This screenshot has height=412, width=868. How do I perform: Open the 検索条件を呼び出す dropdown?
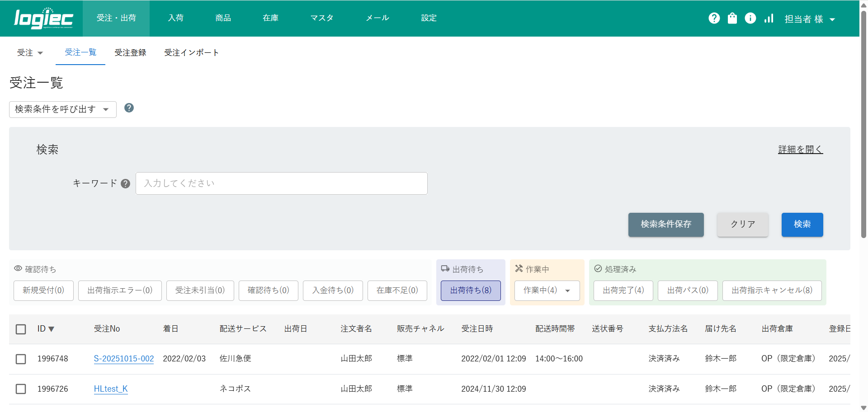point(62,109)
